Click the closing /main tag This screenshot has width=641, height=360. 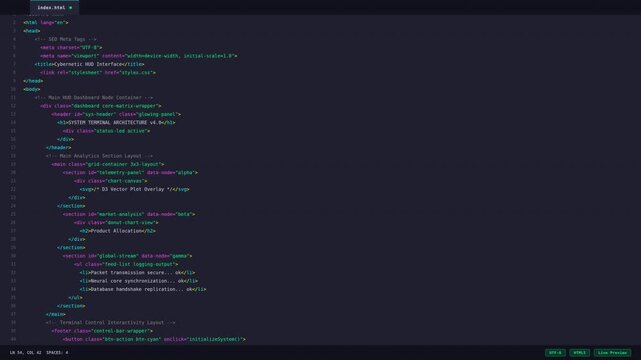[56, 314]
